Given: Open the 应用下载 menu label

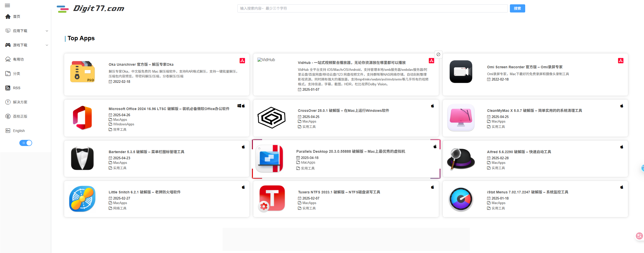Looking at the screenshot, I should (x=20, y=31).
